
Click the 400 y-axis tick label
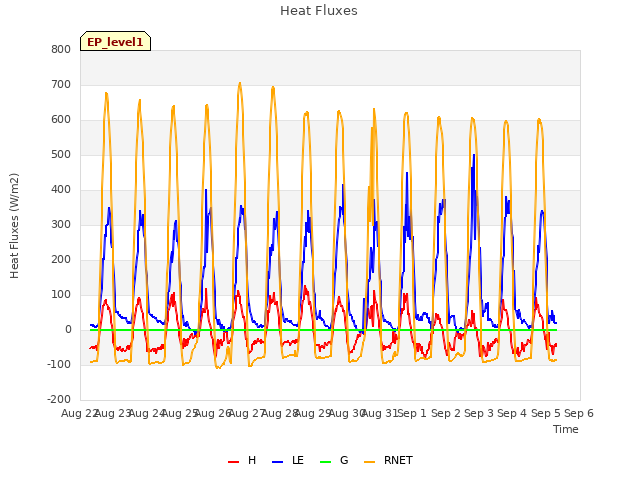tap(61, 190)
